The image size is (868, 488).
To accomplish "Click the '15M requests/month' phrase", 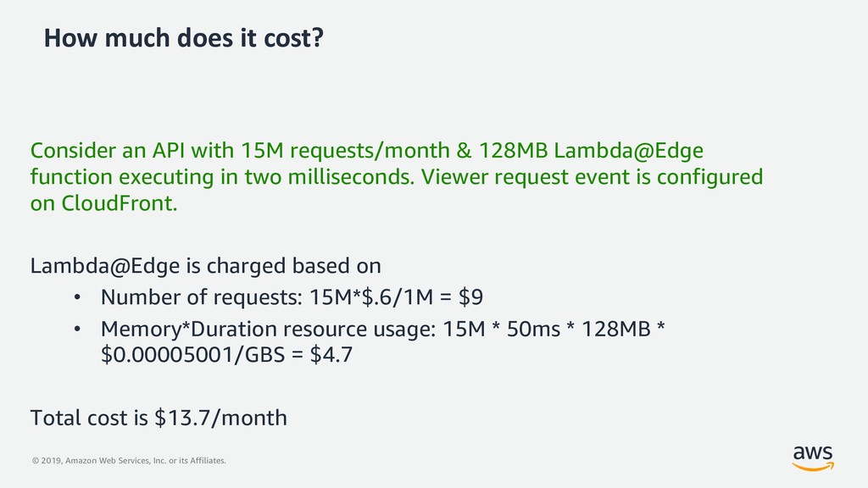I will [x=346, y=151].
